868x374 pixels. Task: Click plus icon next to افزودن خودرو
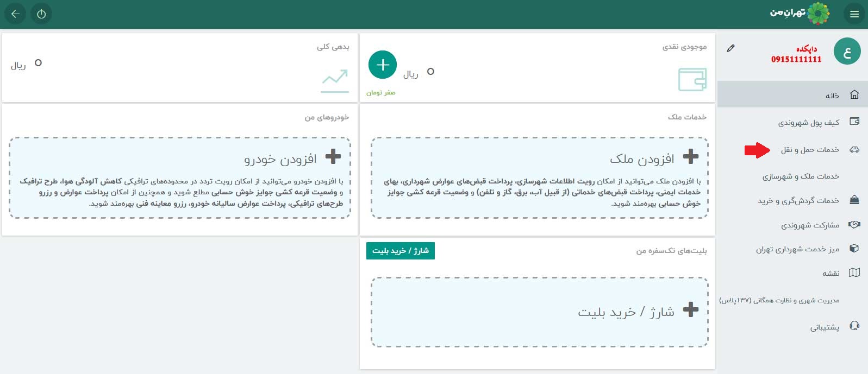[x=333, y=156]
